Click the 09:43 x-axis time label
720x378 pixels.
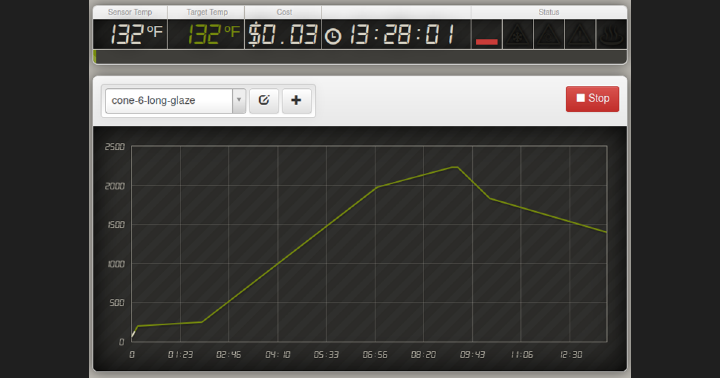[x=472, y=355]
